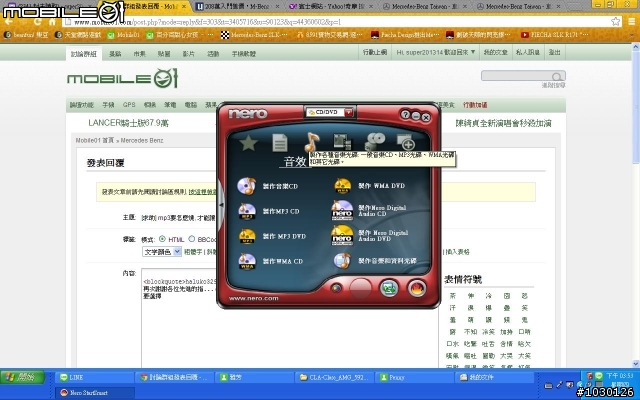Expand the Nero side panel arrow
This screenshot has height=400, width=640.
(221, 205)
